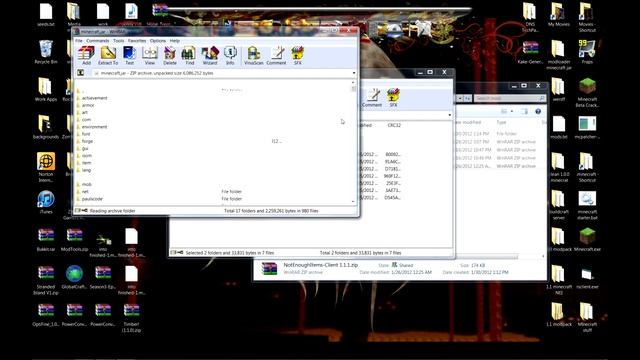
Task: Click the Date modified column header in Explorer
Action: pos(469,122)
